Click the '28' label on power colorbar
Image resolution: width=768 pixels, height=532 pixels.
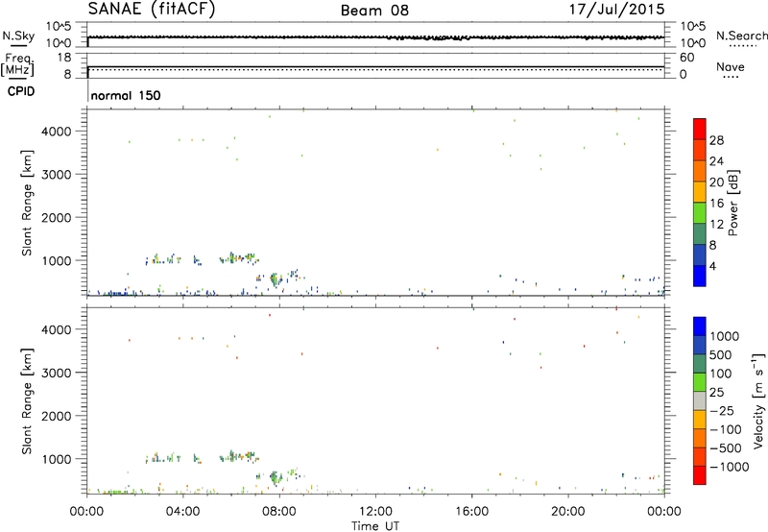pyautogui.click(x=716, y=140)
